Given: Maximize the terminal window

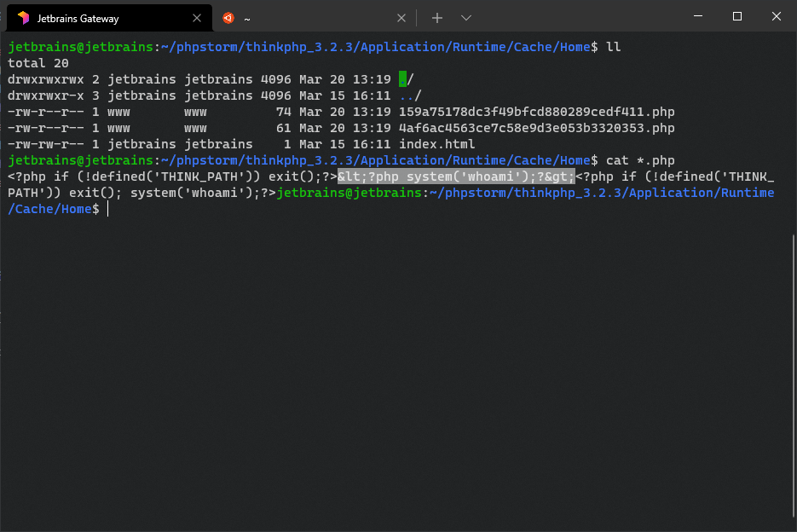Looking at the screenshot, I should click(737, 16).
